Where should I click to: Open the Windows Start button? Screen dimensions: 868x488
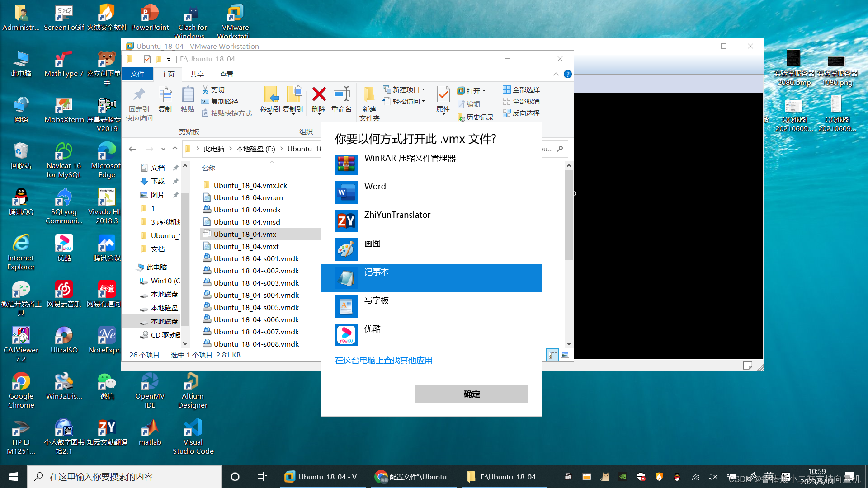tap(14, 477)
